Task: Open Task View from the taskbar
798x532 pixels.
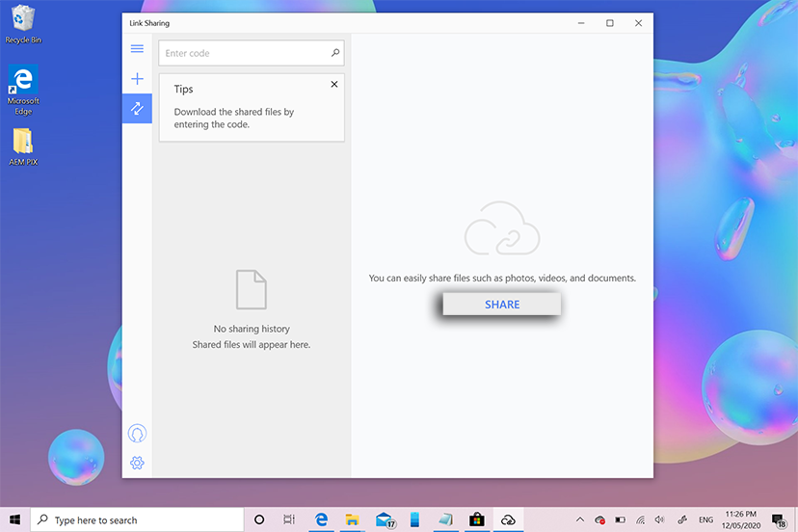Action: [x=289, y=519]
